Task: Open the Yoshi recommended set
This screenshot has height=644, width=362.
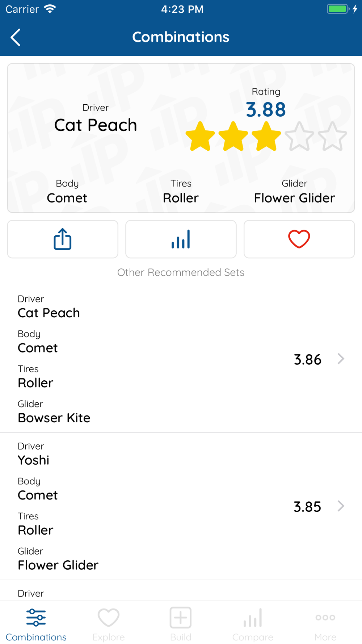Action: point(181,506)
